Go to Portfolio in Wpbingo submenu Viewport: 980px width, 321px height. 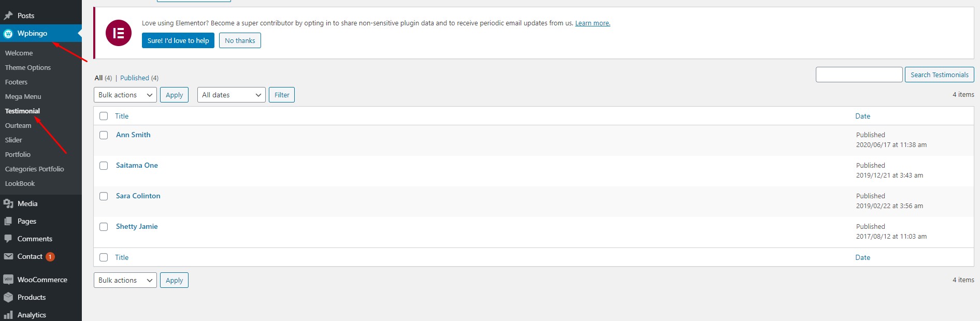pos(18,154)
